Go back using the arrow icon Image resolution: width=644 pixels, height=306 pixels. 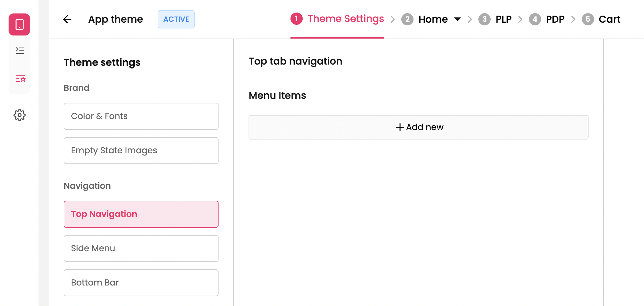67,19
